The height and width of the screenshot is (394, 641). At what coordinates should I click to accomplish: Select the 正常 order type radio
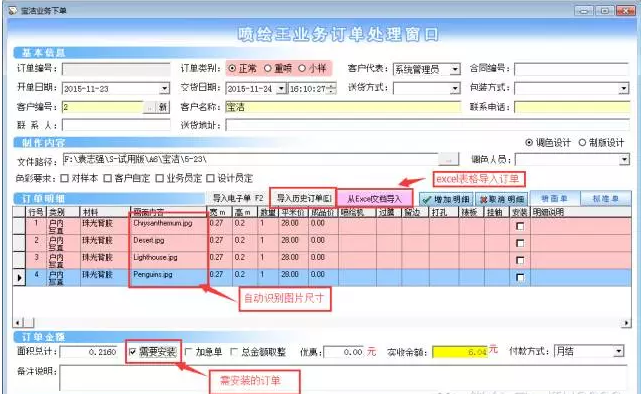[232, 68]
